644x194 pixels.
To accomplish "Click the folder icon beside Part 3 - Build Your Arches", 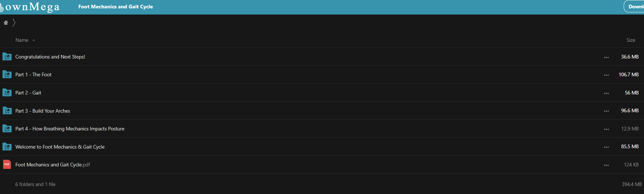I will [x=7, y=110].
